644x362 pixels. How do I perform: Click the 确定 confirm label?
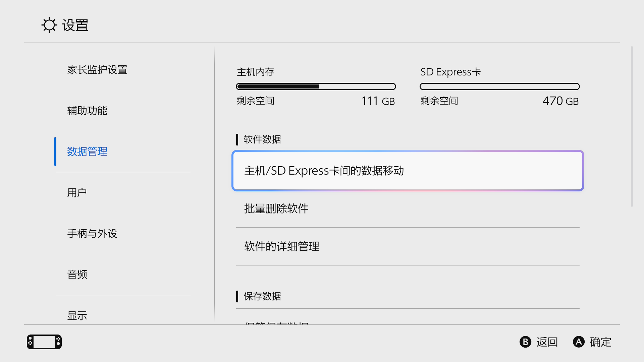pos(600,342)
